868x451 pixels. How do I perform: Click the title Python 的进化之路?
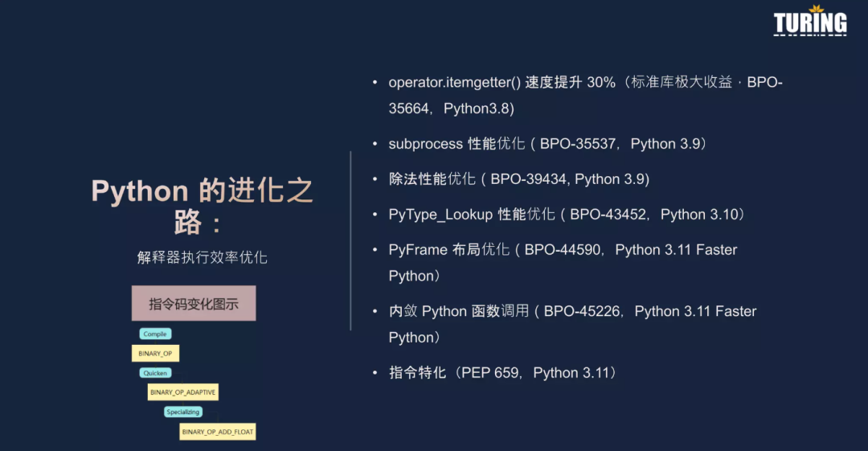pyautogui.click(x=202, y=206)
